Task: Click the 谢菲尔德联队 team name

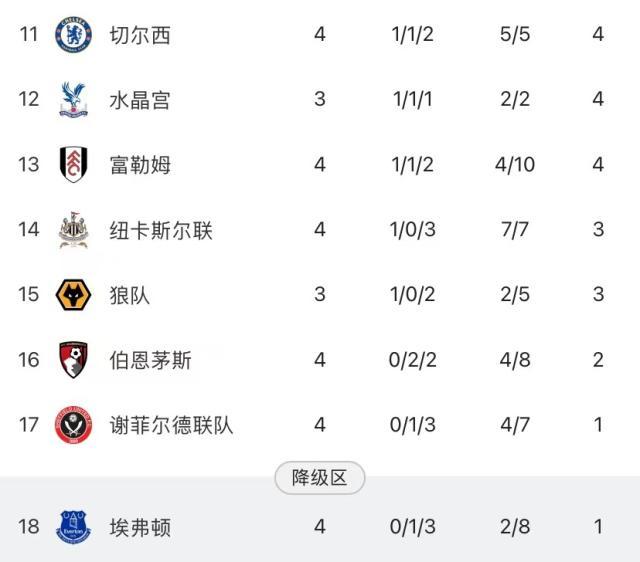Action: (x=171, y=425)
